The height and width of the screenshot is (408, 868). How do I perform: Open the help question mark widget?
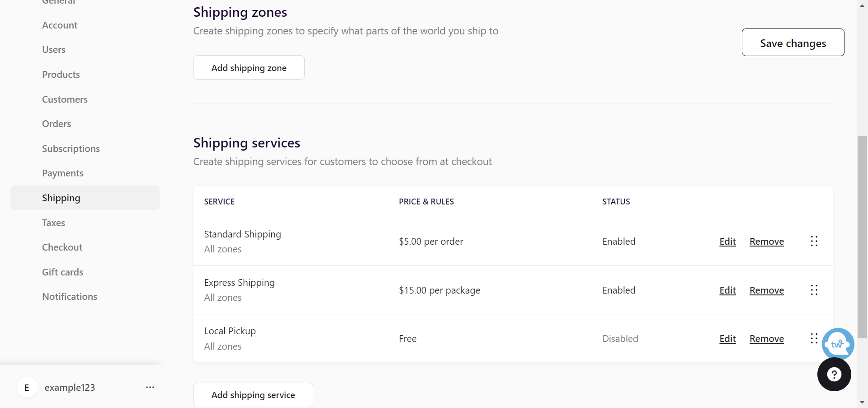834,374
